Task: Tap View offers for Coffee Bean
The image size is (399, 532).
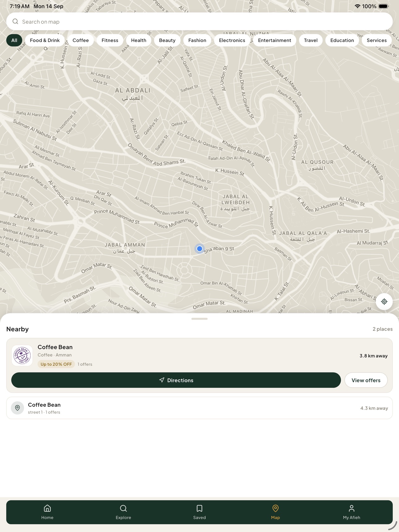Action: 366,380
